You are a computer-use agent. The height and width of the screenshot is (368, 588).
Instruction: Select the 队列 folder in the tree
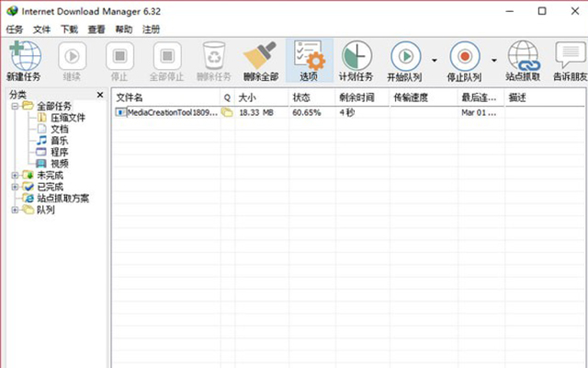(46, 210)
